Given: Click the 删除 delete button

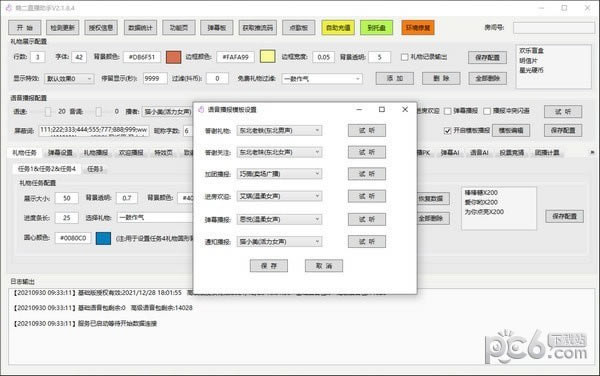Looking at the screenshot, I should pyautogui.click(x=441, y=78).
